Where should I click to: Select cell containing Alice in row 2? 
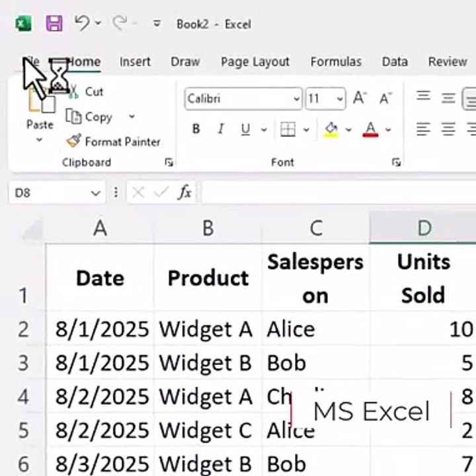pyautogui.click(x=316, y=329)
